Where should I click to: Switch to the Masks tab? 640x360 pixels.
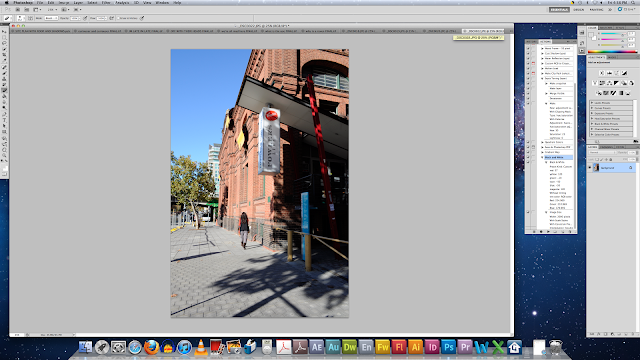pos(612,57)
